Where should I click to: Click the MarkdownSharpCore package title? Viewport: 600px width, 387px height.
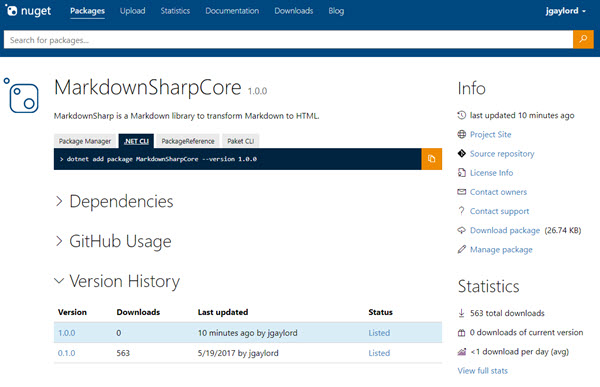(148, 87)
